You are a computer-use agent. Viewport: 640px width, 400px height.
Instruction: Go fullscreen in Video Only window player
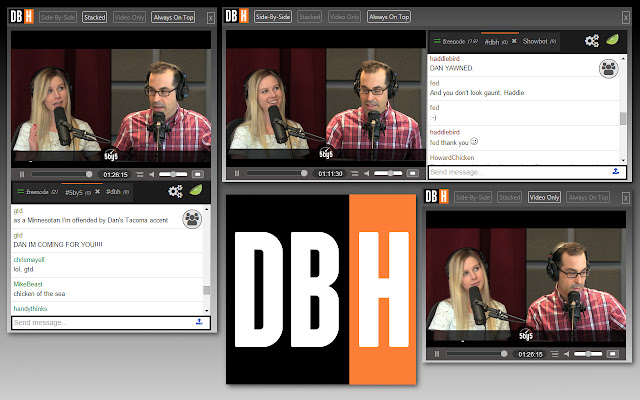coord(613,354)
